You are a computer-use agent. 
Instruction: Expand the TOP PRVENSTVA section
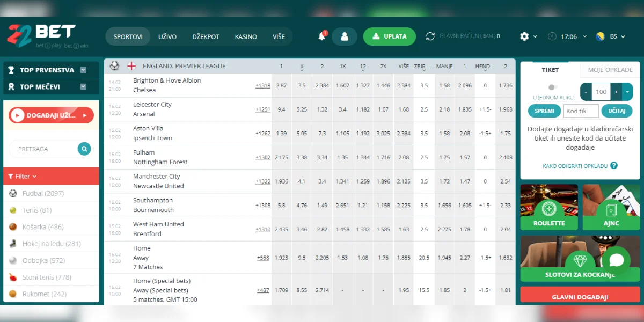[83, 69]
